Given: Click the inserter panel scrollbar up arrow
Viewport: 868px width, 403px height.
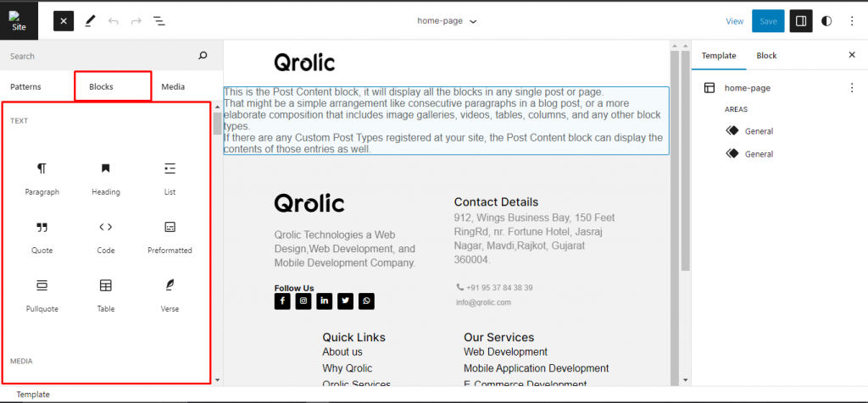Looking at the screenshot, I should click(x=217, y=108).
